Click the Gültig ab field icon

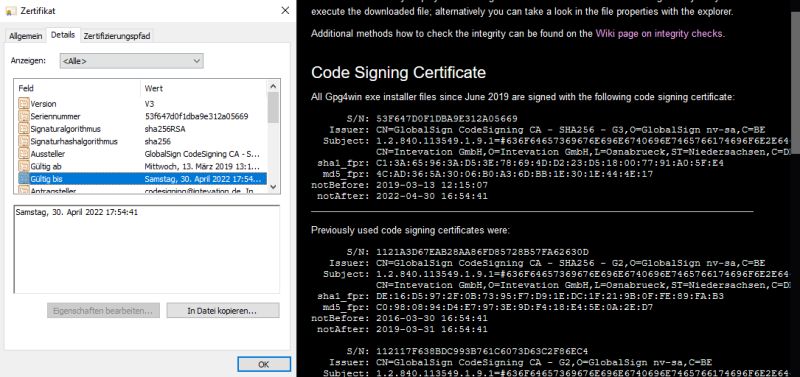(23, 166)
